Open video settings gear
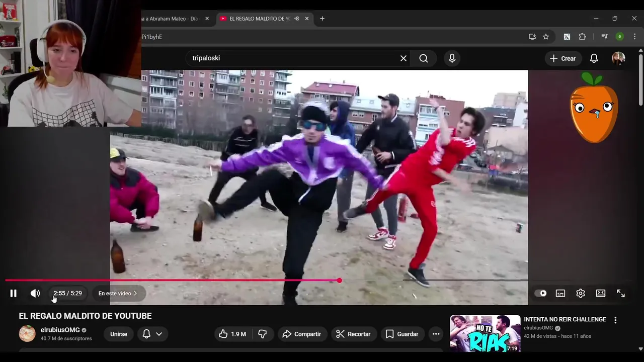 coord(581,294)
